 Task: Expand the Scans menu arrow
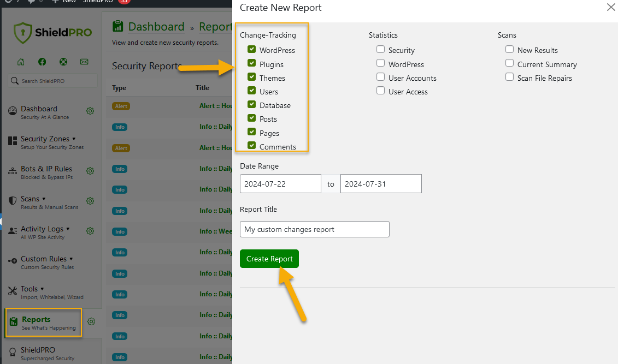coord(44,199)
